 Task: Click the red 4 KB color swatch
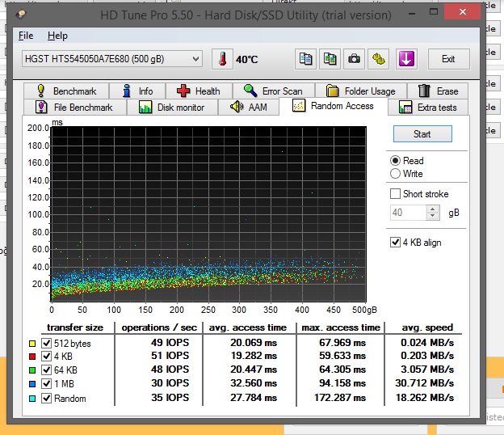[x=32, y=357]
